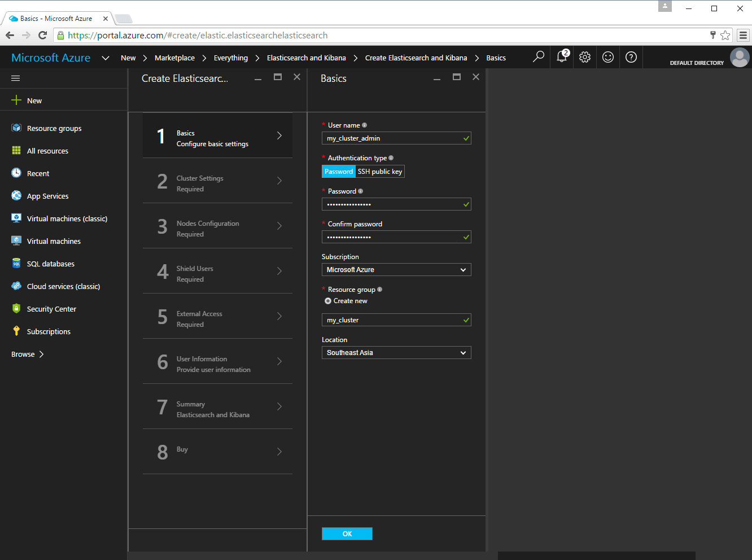The height and width of the screenshot is (560, 752).
Task: Click New breadcrumb item
Action: [128, 58]
